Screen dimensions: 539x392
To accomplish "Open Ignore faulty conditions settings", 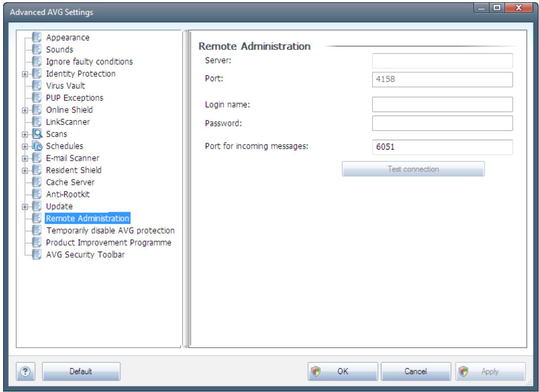I will (x=89, y=62).
